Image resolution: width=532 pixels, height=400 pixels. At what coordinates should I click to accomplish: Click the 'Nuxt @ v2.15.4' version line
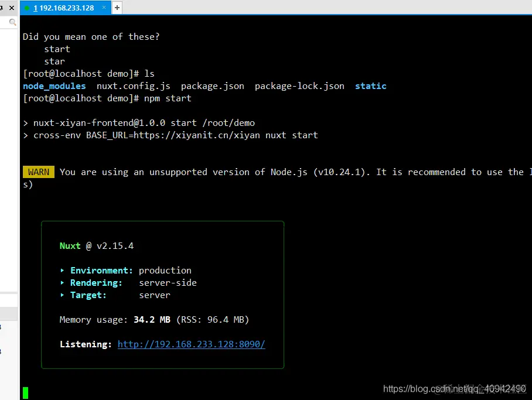[x=97, y=246]
